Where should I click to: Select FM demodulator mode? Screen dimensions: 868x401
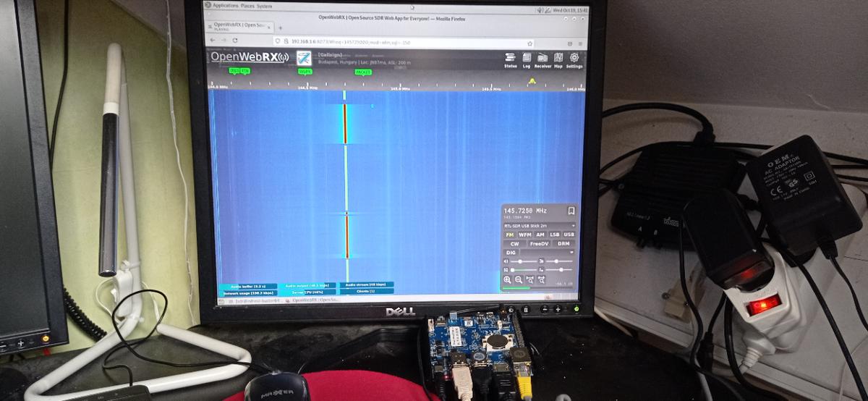[510, 235]
